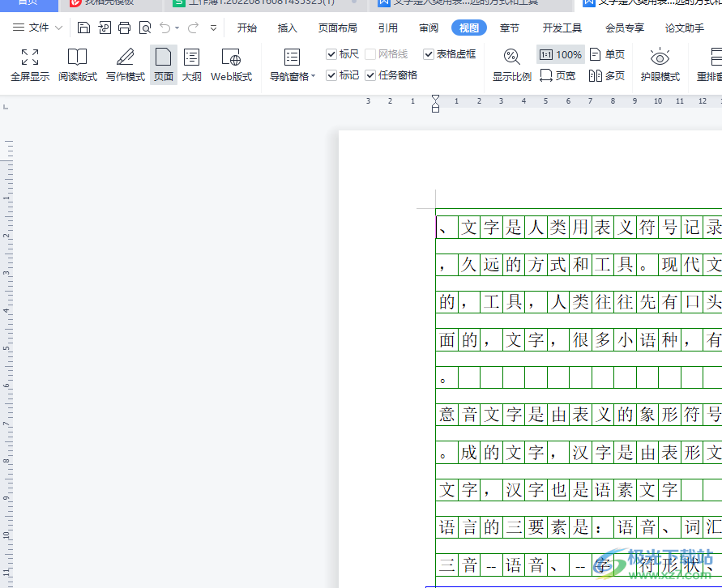The height and width of the screenshot is (588, 722).
Task: Enable 写作模式 writing mode
Action: pos(126,66)
